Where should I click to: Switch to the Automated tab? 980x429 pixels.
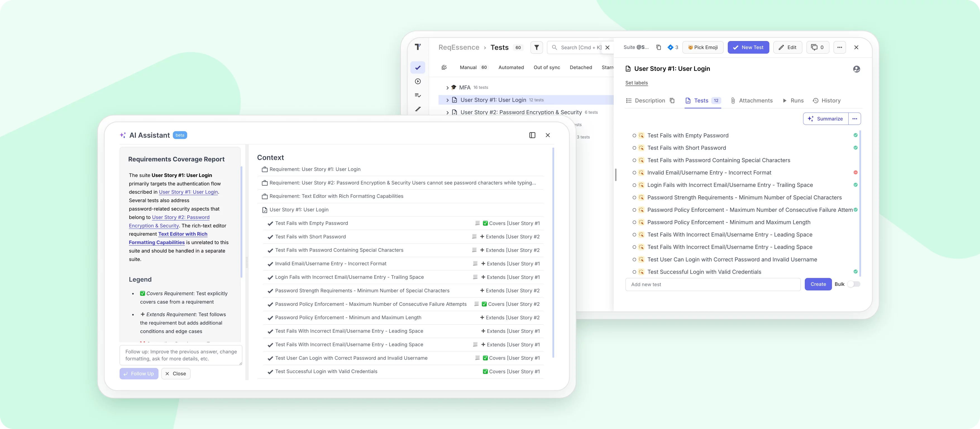click(511, 67)
